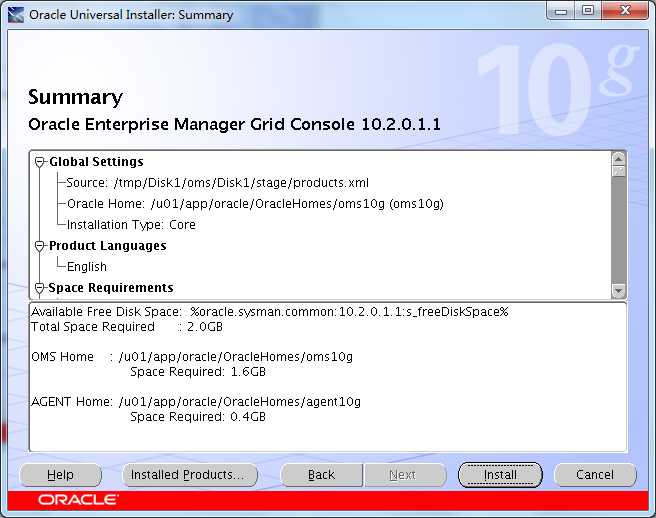
Task: Select the English language row
Action: point(87,267)
